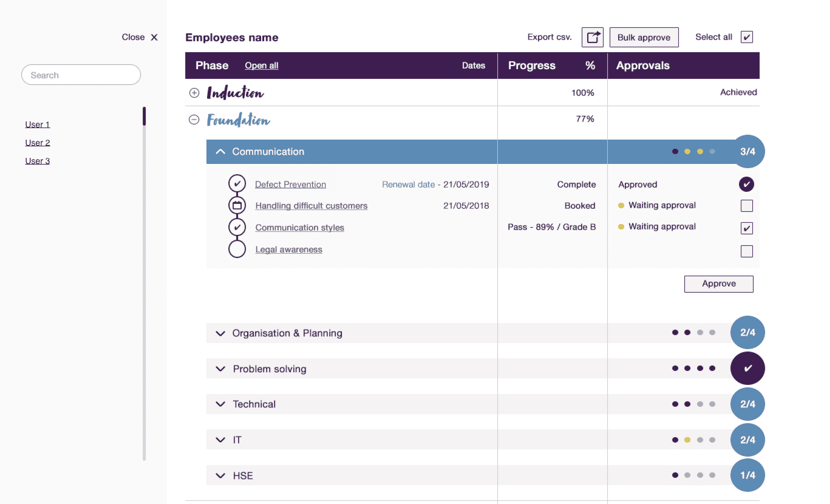The height and width of the screenshot is (504, 830).
Task: Click the 3/4 badge on Communication
Action: click(x=747, y=152)
